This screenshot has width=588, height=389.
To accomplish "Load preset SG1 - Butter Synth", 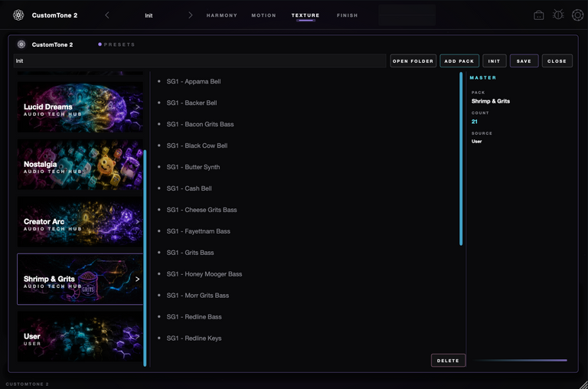I will tap(193, 167).
